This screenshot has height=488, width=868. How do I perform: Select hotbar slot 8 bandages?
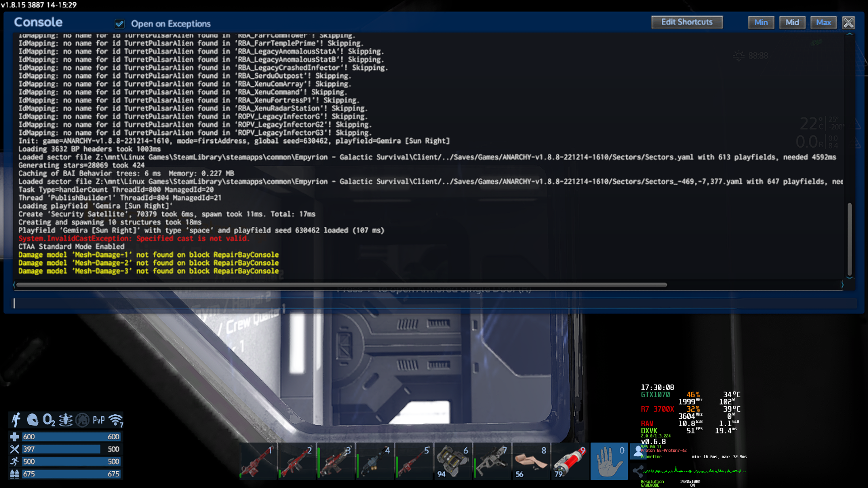coord(531,461)
